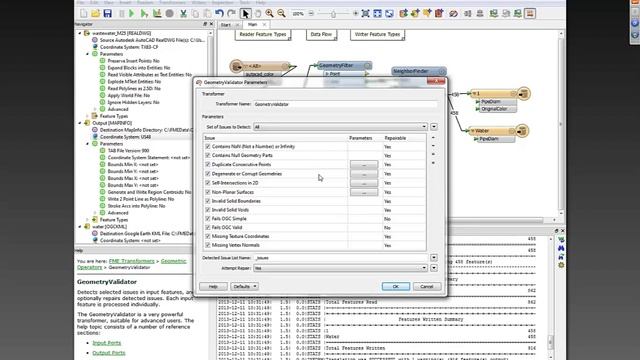Open arrow menu beside Attempt Repair

(x=434, y=268)
